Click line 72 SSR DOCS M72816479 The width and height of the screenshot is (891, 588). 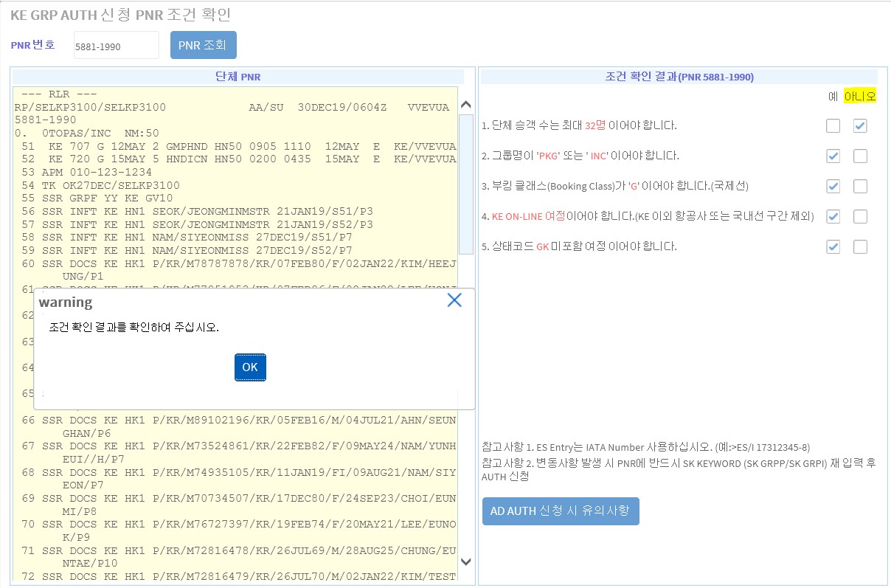[239, 577]
